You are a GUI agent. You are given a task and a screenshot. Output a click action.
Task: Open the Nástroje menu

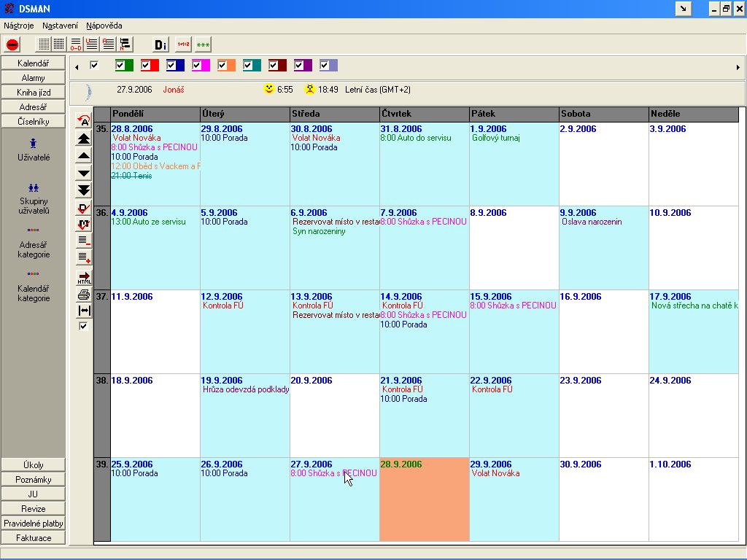click(x=18, y=26)
